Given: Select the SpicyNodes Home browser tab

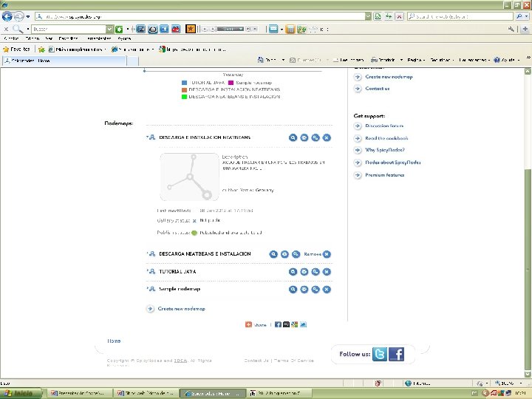Looking at the screenshot, I should click(64, 61).
